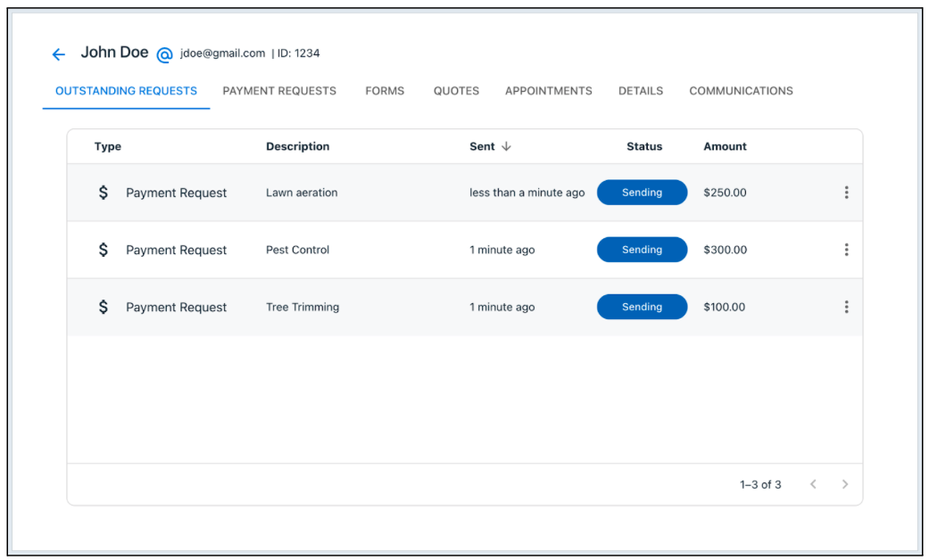The image size is (929, 560).
Task: Go to the next page arrow in pagination
Action: click(x=844, y=484)
